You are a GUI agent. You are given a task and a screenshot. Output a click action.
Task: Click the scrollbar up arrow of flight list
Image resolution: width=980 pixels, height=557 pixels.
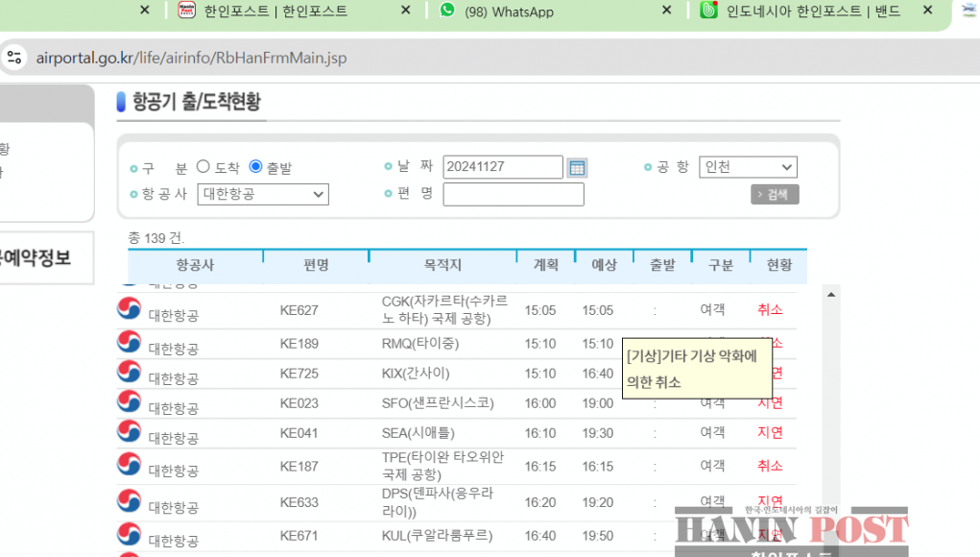(831, 294)
